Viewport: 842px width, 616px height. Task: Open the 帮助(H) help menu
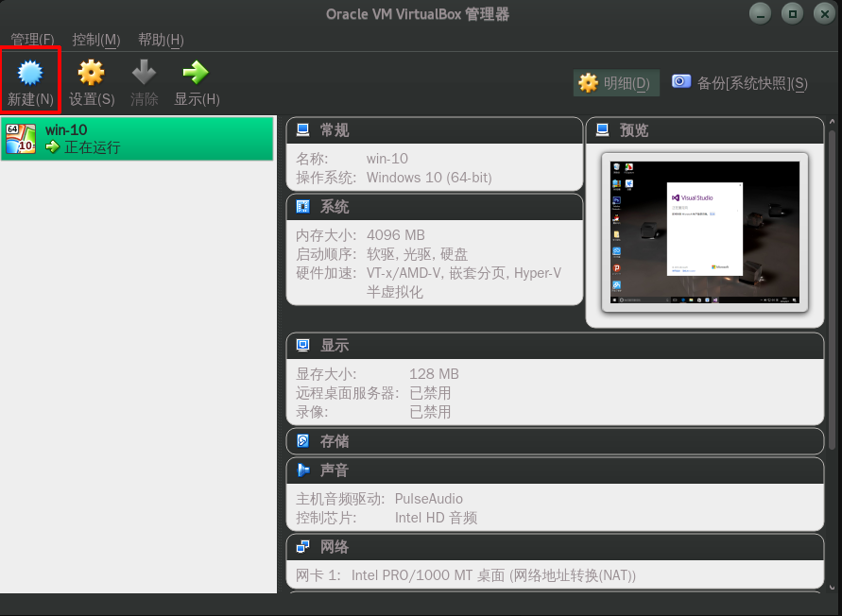click(x=161, y=40)
